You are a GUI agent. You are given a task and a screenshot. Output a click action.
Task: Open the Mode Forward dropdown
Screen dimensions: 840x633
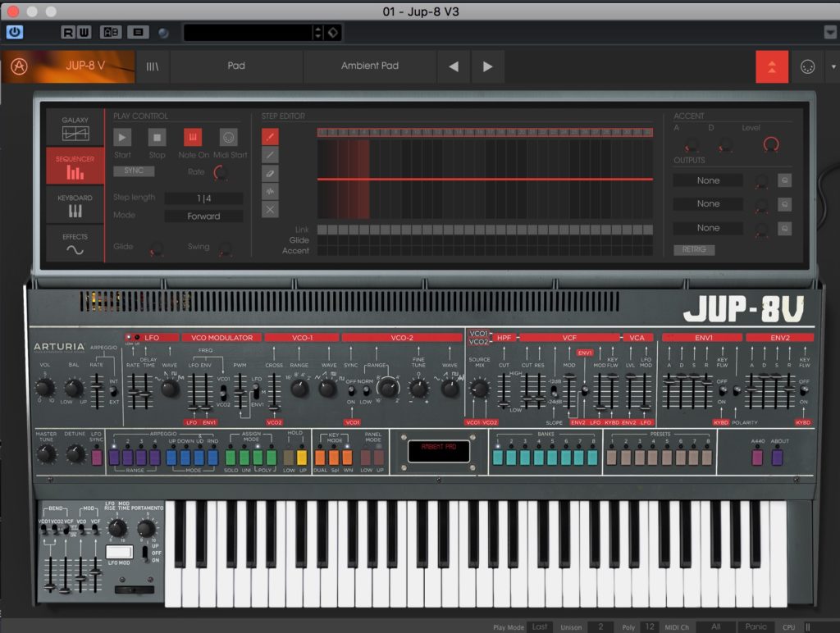pos(203,216)
